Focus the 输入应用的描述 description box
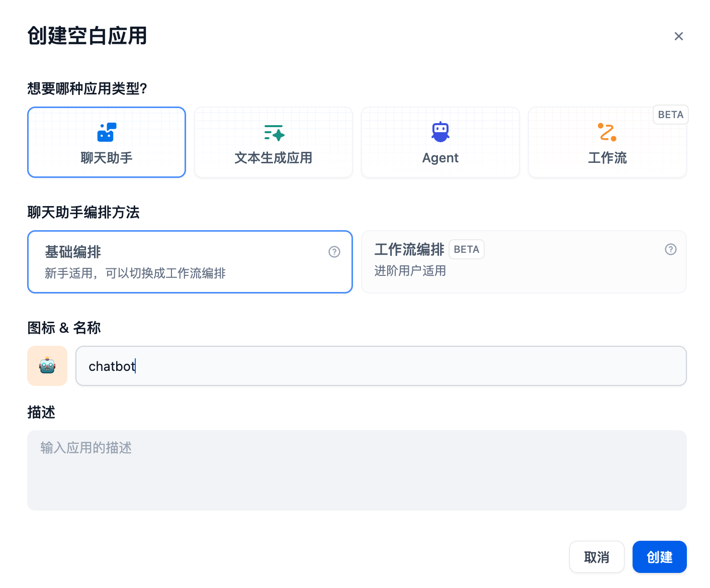 [x=357, y=470]
